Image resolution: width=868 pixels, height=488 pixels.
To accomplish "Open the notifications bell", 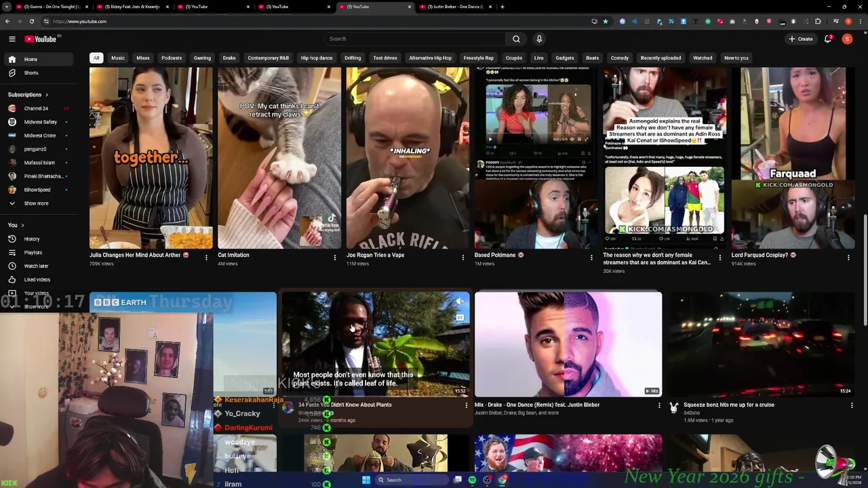I will pos(827,39).
